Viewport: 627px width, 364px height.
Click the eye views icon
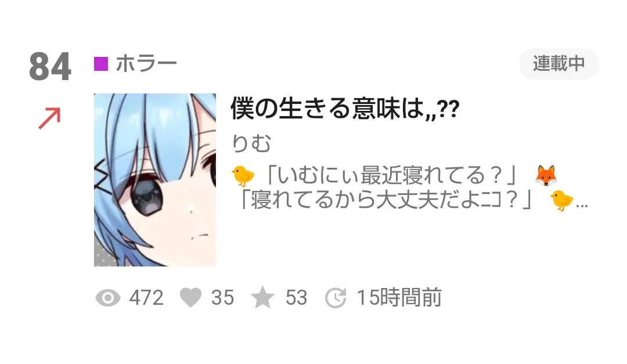[108, 298]
